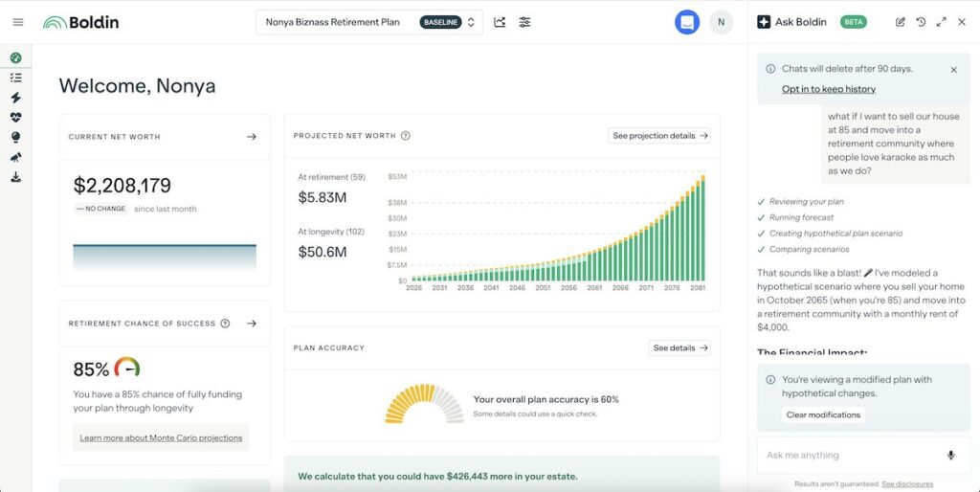Click the NO CHANGE badge
The height and width of the screenshot is (492, 980).
click(100, 209)
